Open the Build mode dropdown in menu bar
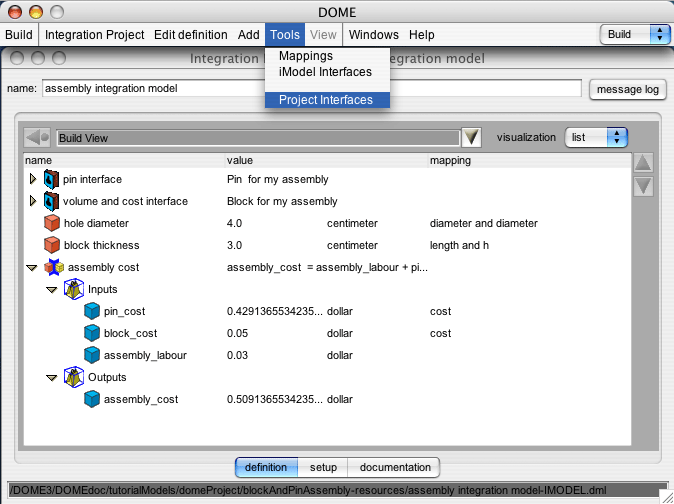This screenshot has width=674, height=504. click(635, 34)
